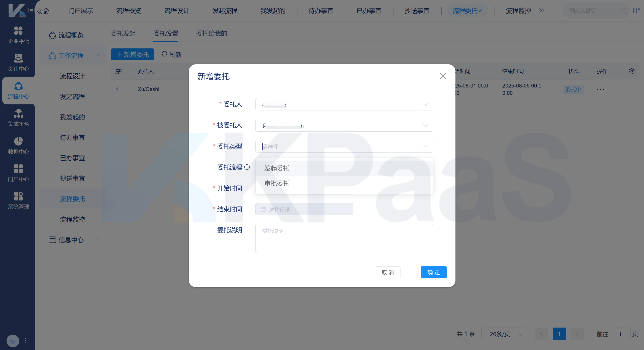Click the 委托流程 info hint icon
Image resolution: width=644 pixels, height=350 pixels.
247,167
